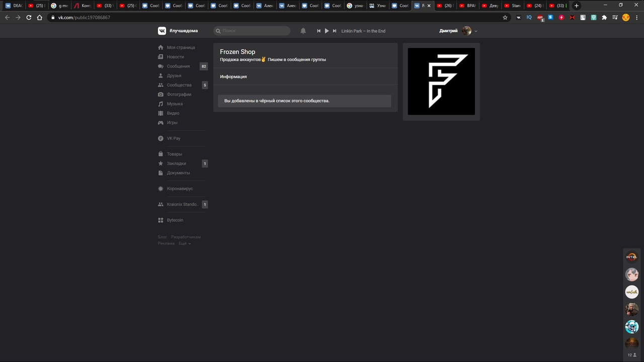Open a new browser tab
Screen dimensions: 644x362
(x=577, y=6)
